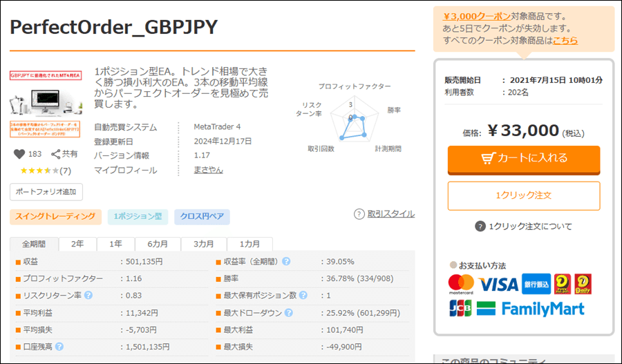Click the heart favorite icon showing 183

click(x=19, y=154)
